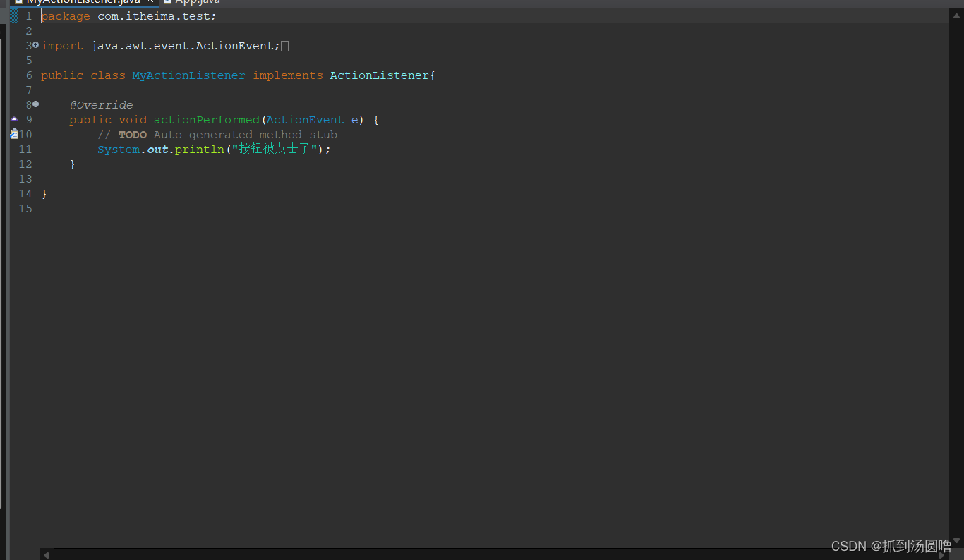Click line number 1 in the gutter
This screenshot has height=560, width=964.
[x=29, y=16]
